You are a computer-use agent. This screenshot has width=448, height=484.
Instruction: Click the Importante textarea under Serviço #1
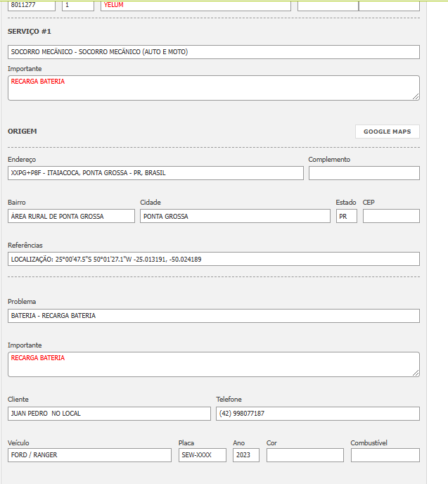coord(213,88)
